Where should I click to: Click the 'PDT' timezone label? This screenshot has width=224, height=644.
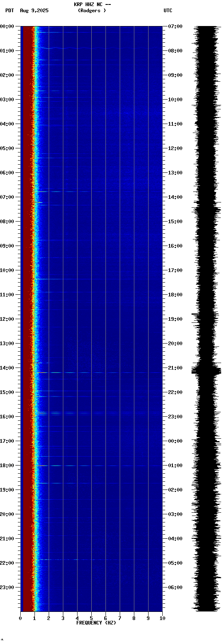coord(9,11)
